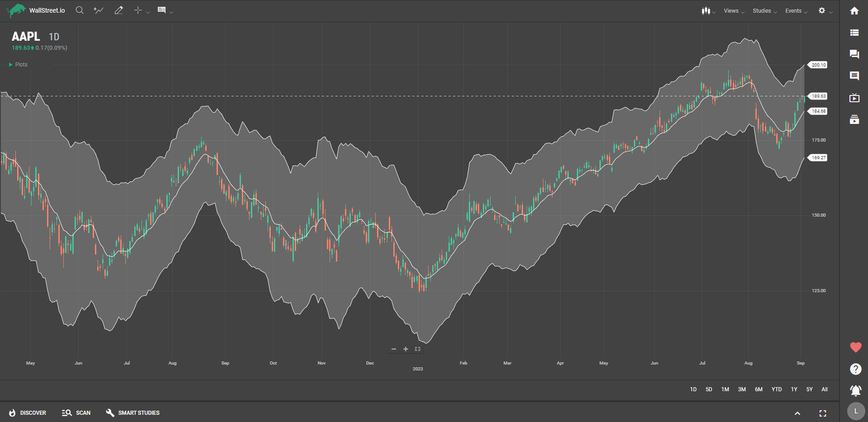This screenshot has width=868, height=422.
Task: Open the user profile avatar L
Action: (x=855, y=412)
